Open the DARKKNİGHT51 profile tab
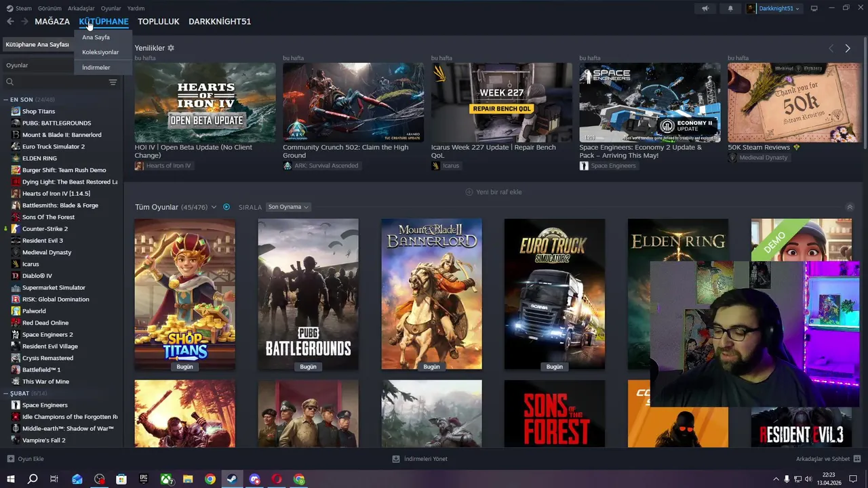The width and height of the screenshot is (868, 488). pos(220,22)
